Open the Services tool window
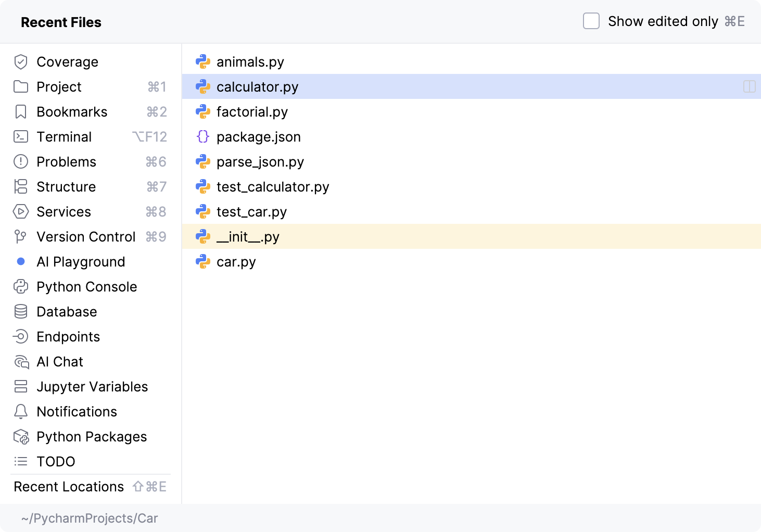 coord(64,212)
